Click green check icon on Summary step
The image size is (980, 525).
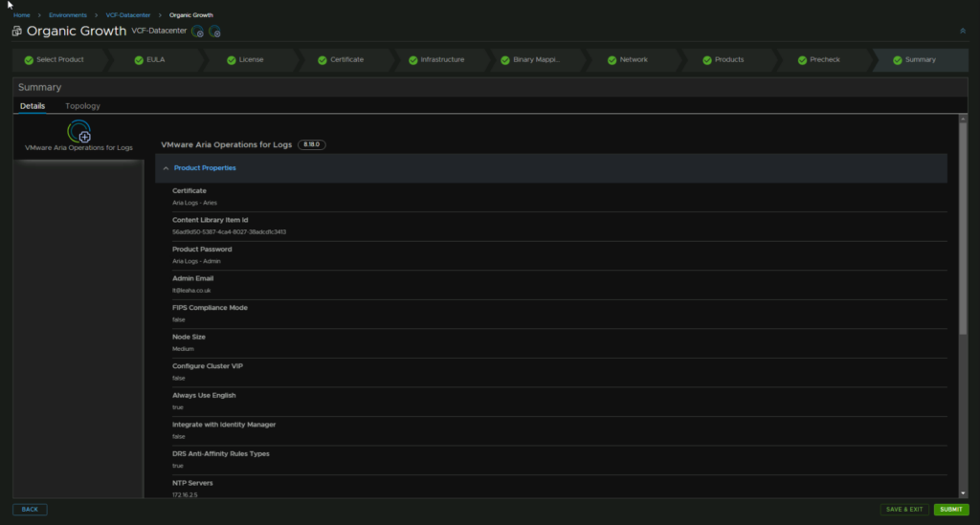898,60
